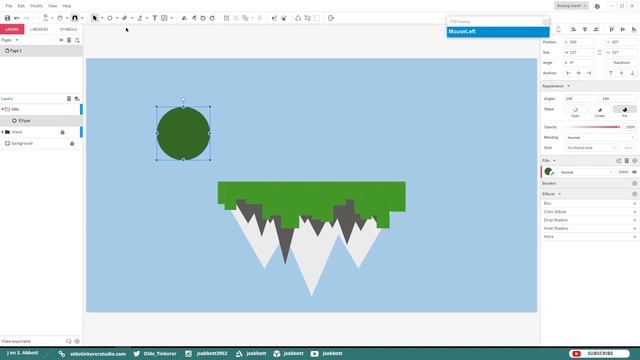
Task: Select the Open ellipse shape option
Action: (575, 110)
